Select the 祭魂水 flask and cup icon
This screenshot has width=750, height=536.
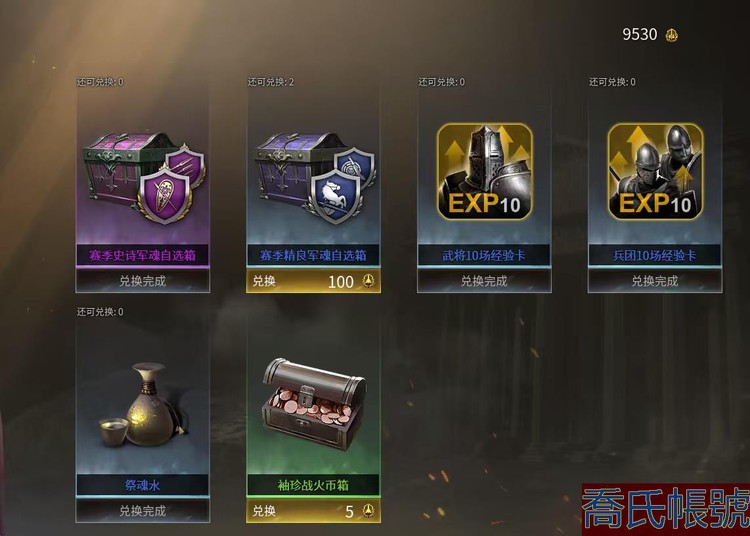click(141, 405)
